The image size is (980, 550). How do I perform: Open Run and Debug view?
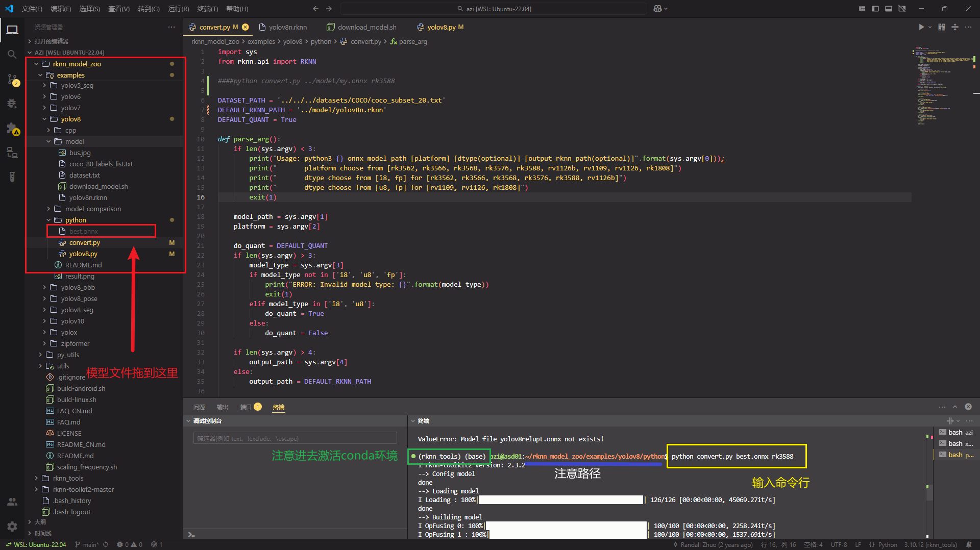[12, 104]
